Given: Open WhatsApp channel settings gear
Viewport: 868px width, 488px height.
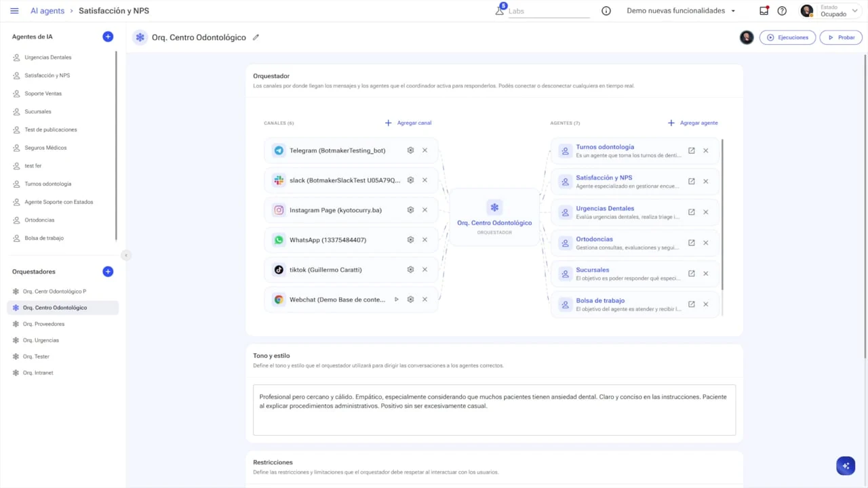Looking at the screenshot, I should [410, 240].
